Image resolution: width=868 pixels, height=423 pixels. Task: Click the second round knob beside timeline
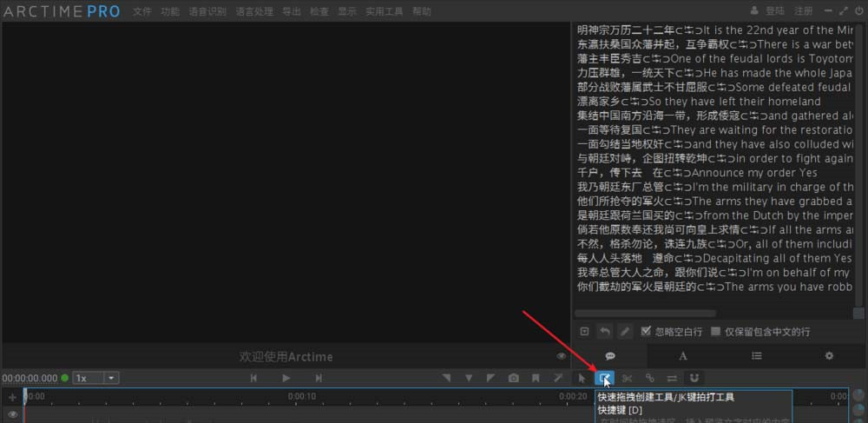pos(858,410)
